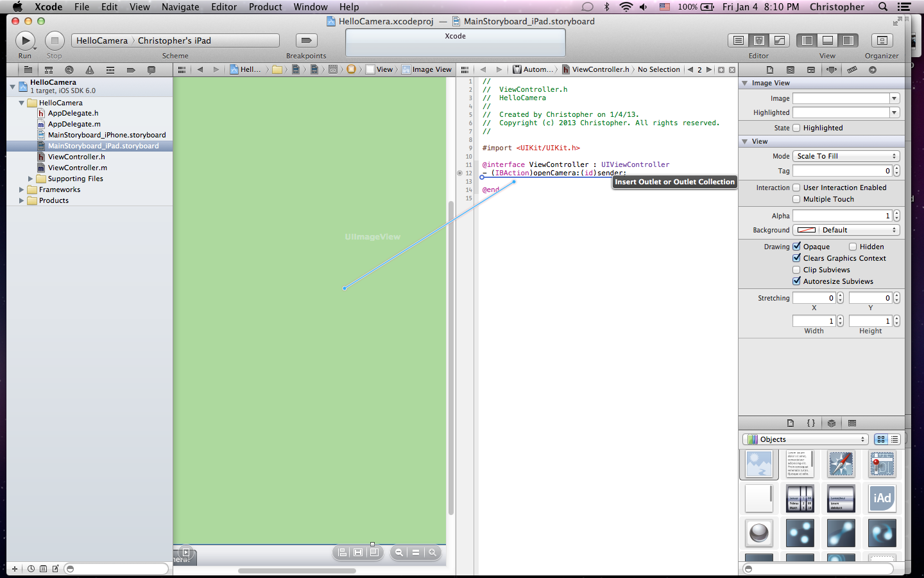Viewport: 924px width, 578px height.
Task: Show the Identity inspector
Action: (x=811, y=70)
